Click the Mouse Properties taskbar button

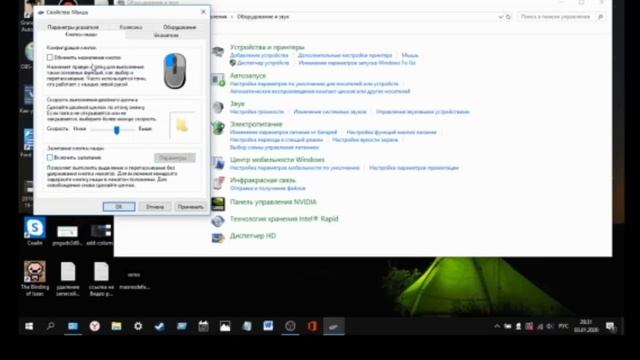334,326
